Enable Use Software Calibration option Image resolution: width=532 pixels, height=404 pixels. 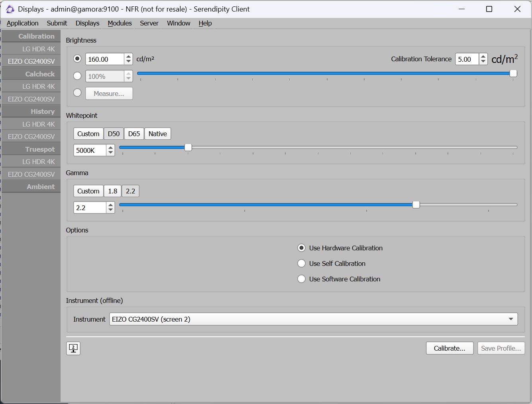pos(302,279)
